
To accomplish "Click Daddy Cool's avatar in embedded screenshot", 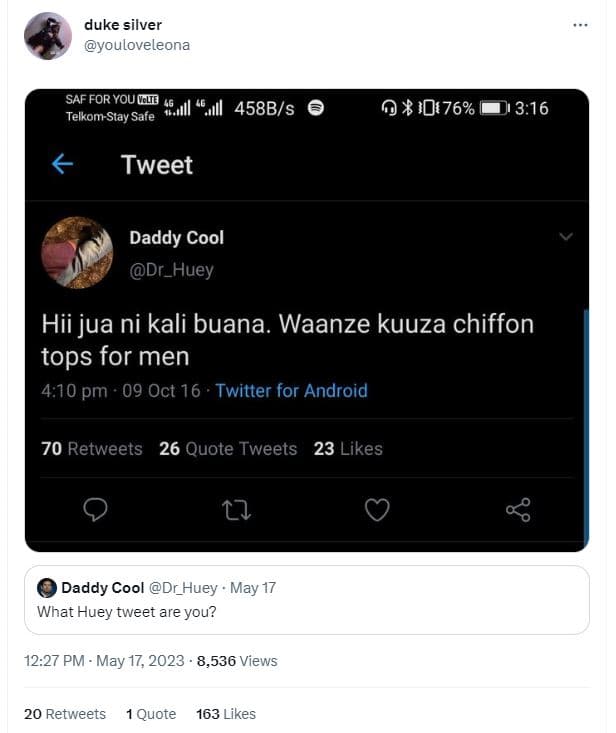I will (x=77, y=253).
